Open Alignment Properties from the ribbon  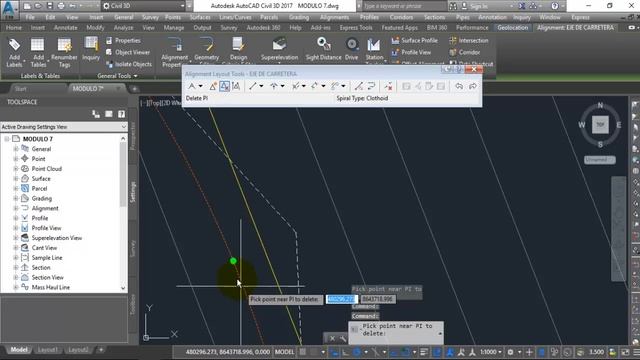[175, 52]
